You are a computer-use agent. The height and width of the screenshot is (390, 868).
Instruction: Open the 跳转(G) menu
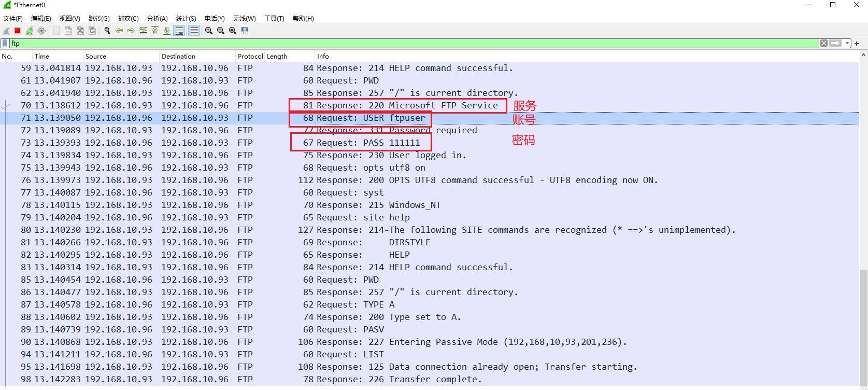(99, 18)
